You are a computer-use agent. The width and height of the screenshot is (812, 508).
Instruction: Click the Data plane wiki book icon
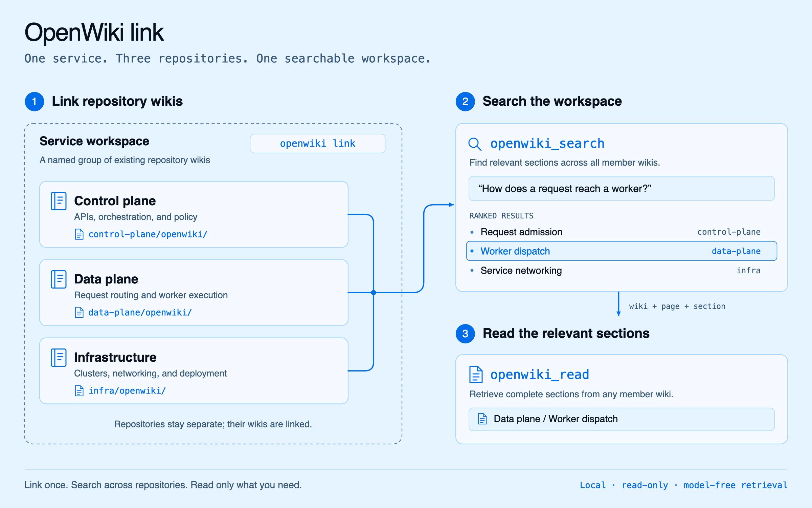coord(59,279)
